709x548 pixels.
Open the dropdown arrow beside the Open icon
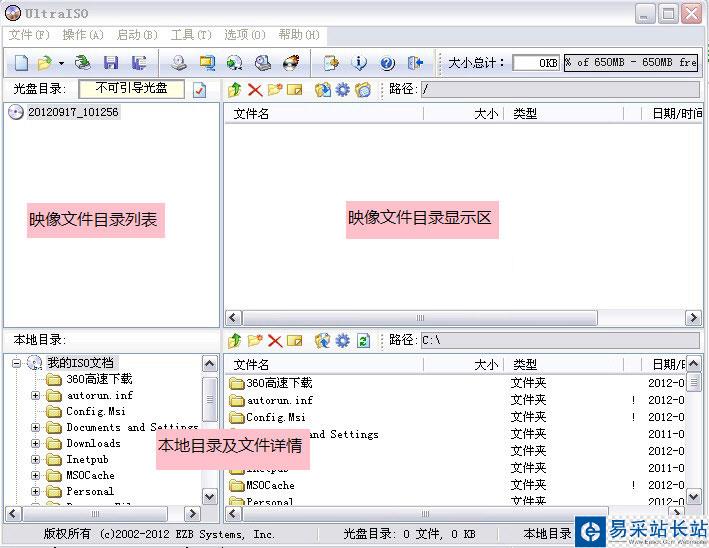[x=61, y=63]
